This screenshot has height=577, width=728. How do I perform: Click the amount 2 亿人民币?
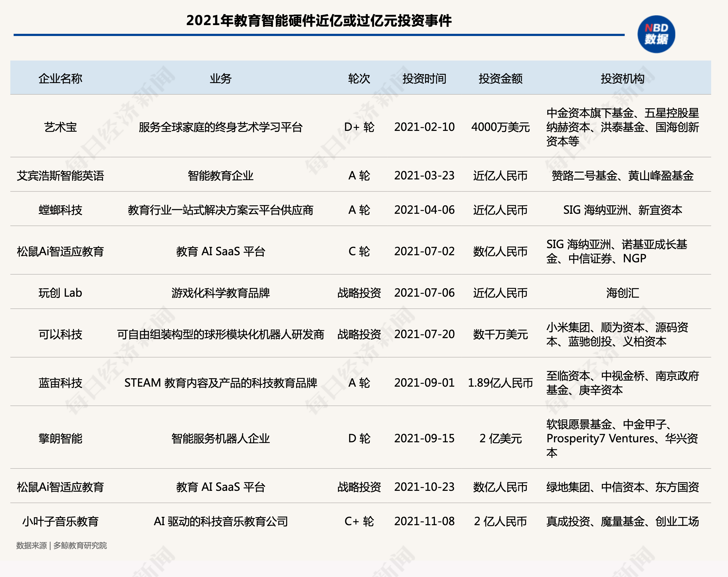pyautogui.click(x=500, y=522)
